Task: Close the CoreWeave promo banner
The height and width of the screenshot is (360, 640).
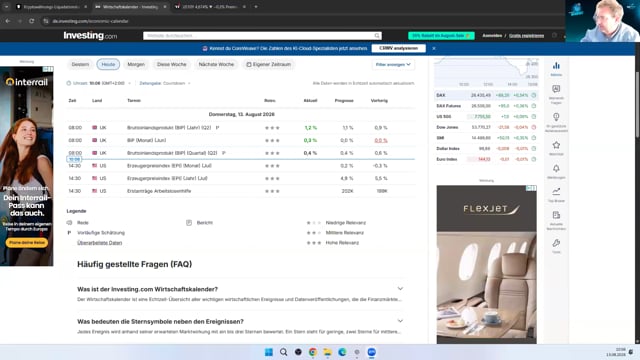Action: click(x=434, y=48)
